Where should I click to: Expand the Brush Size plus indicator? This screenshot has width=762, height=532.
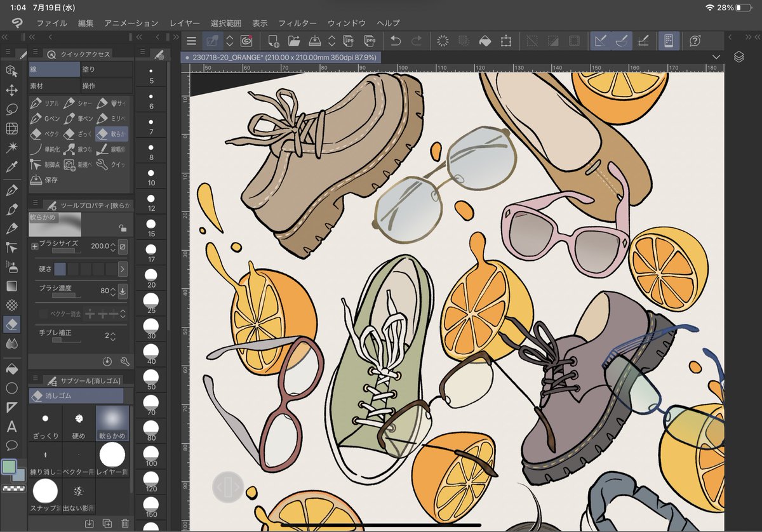tap(34, 246)
